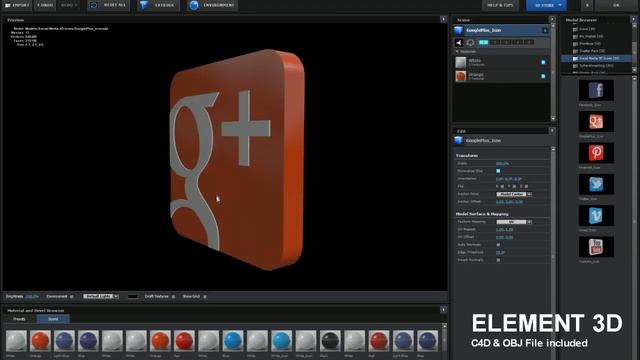The image size is (640, 360).
Task: Open the 3D Store dropdown
Action: 546,5
